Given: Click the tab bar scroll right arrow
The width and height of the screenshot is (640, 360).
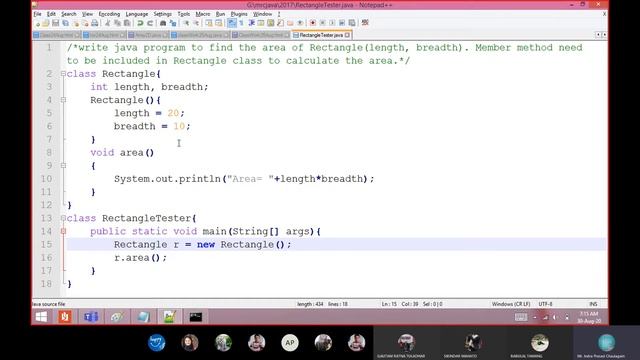Looking at the screenshot, I should 604,35.
